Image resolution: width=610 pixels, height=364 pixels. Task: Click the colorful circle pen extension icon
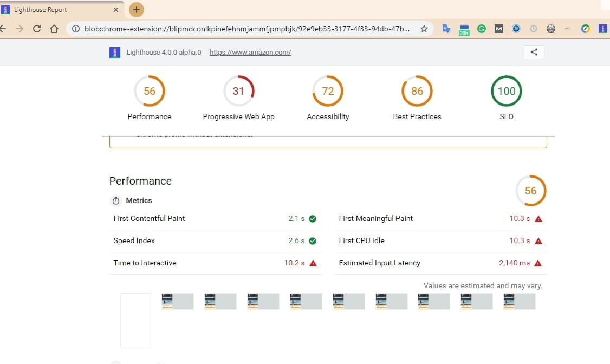click(x=586, y=29)
